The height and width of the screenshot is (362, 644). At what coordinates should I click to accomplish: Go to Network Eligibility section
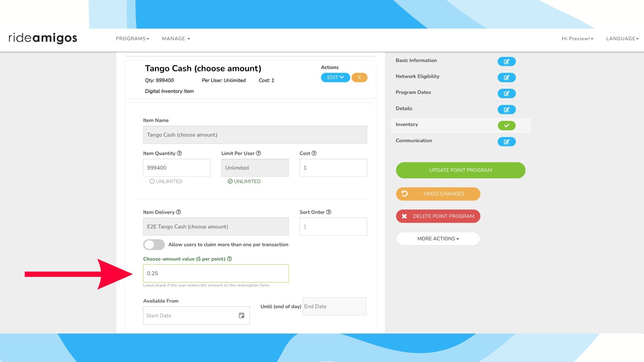418,76
